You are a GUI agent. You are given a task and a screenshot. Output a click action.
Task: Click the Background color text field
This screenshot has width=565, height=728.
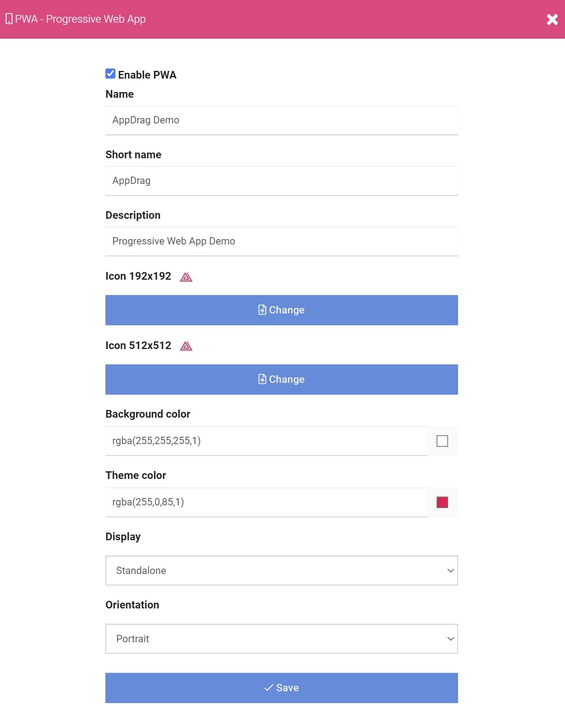pos(266,441)
